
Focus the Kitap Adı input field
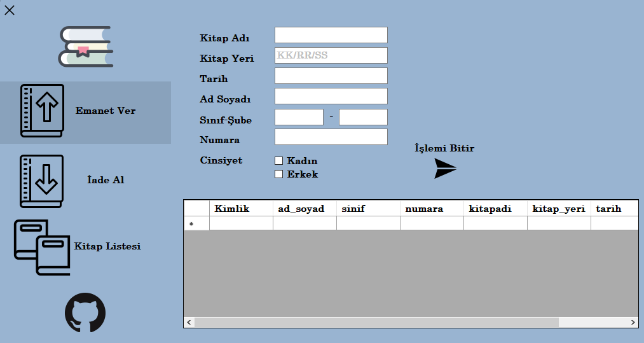[331, 35]
